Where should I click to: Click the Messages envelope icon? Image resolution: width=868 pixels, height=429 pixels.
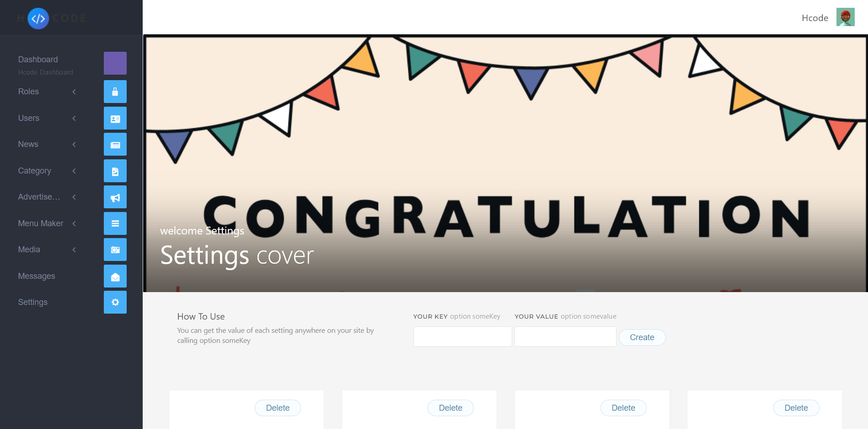(115, 276)
